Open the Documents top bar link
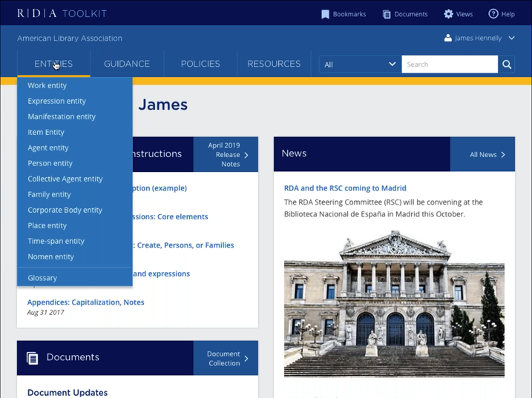 pos(405,14)
